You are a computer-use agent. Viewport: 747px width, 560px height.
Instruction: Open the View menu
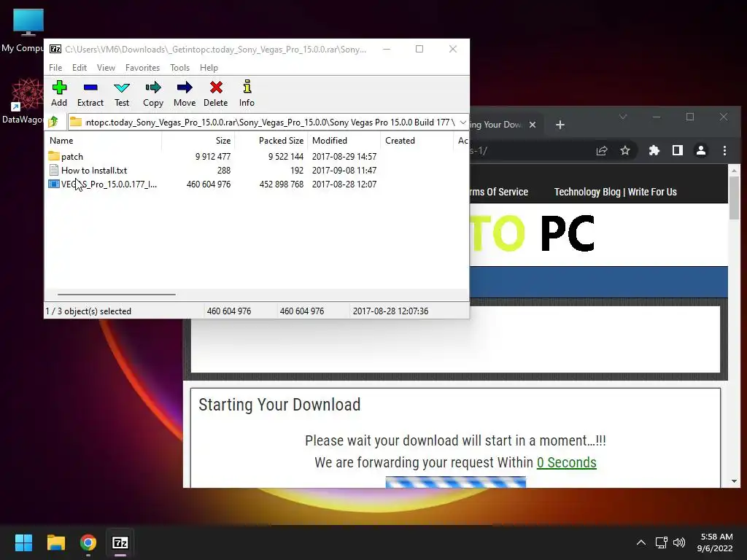(106, 68)
